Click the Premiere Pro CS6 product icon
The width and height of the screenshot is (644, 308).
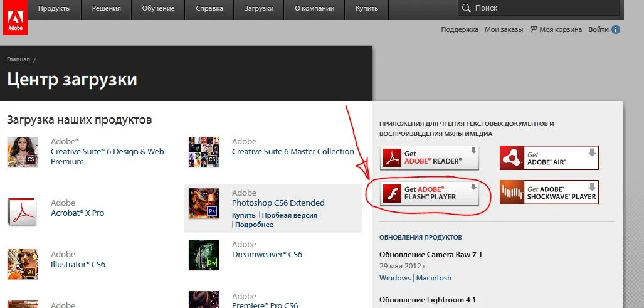coord(204,299)
